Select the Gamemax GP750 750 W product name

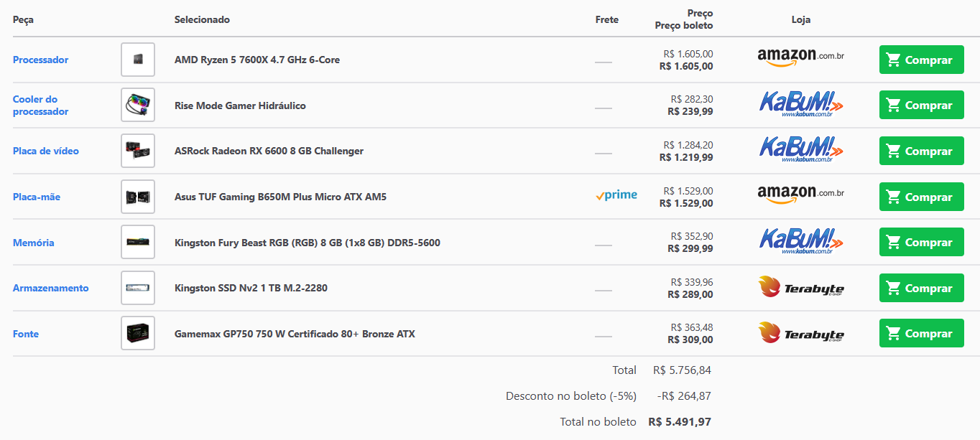pyautogui.click(x=295, y=334)
